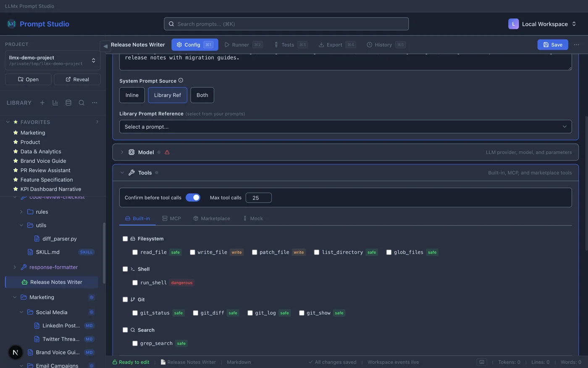This screenshot has height=368, width=588.
Task: Click the warning triangle in Model section
Action: coord(167,152)
